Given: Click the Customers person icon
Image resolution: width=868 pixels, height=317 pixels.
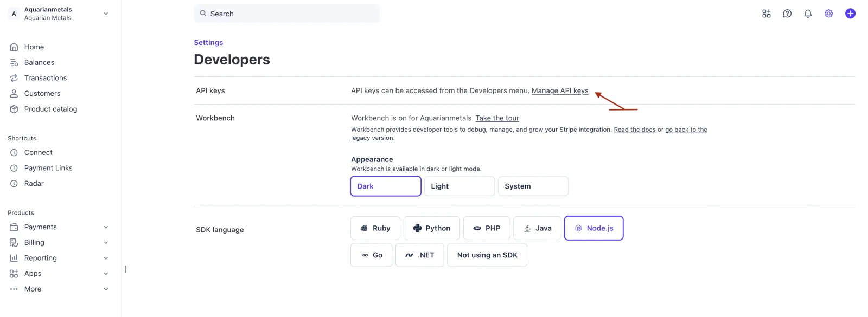Looking at the screenshot, I should (14, 94).
